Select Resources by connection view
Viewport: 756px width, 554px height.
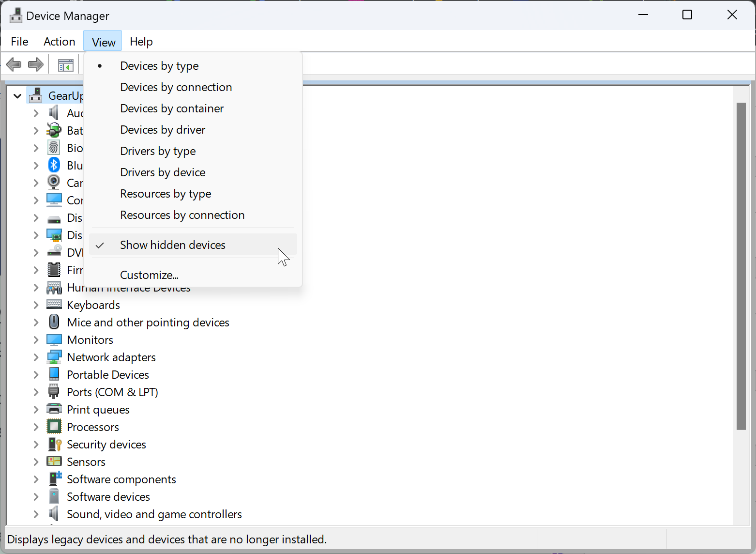[193, 215]
